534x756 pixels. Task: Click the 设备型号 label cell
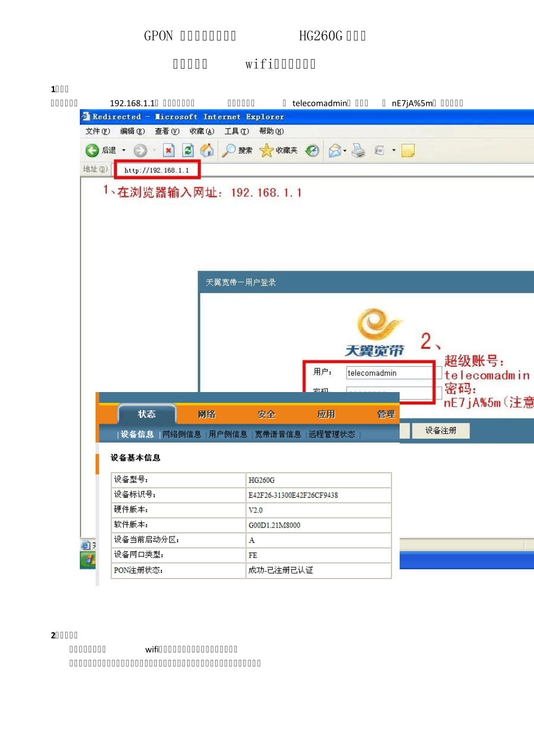click(179, 480)
